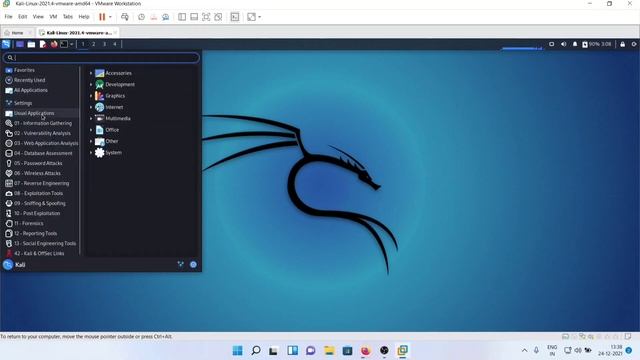Open 09 - Sniffing & Spoofing category

click(x=41, y=203)
